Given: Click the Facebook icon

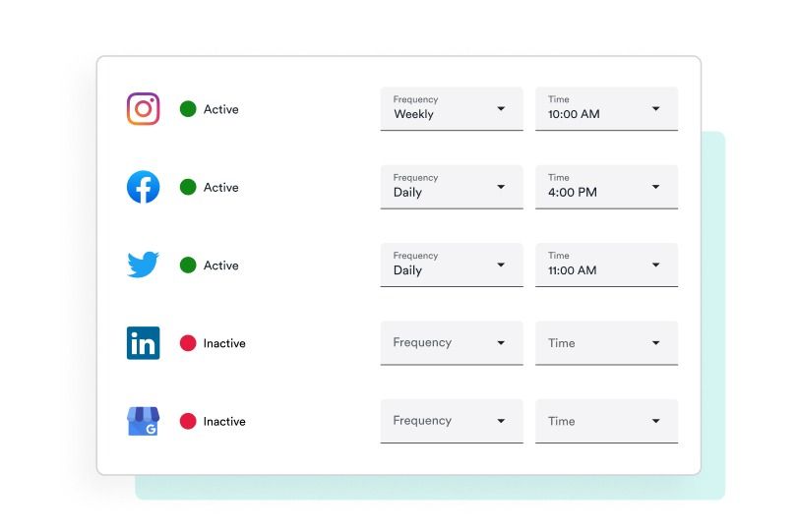Looking at the screenshot, I should [143, 187].
